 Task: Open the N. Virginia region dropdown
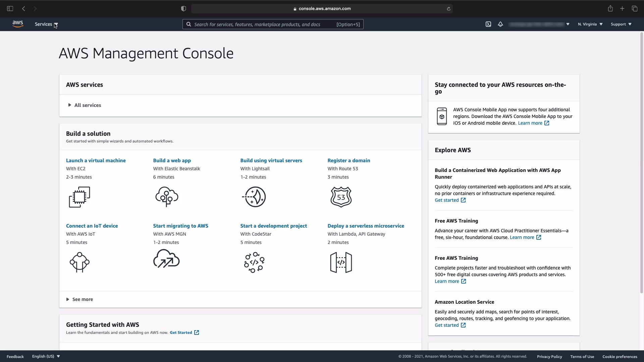coord(590,24)
